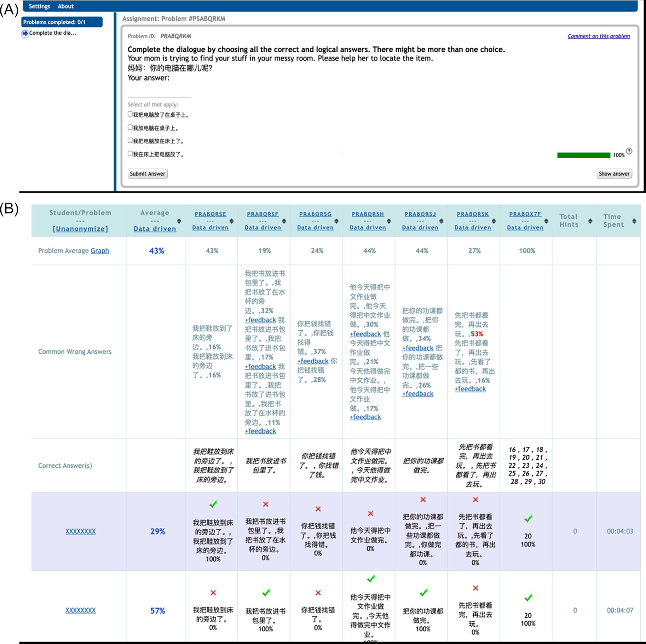The height and width of the screenshot is (644, 646).
Task: Check the option 我在床上把电脑放了
Action: 130,153
